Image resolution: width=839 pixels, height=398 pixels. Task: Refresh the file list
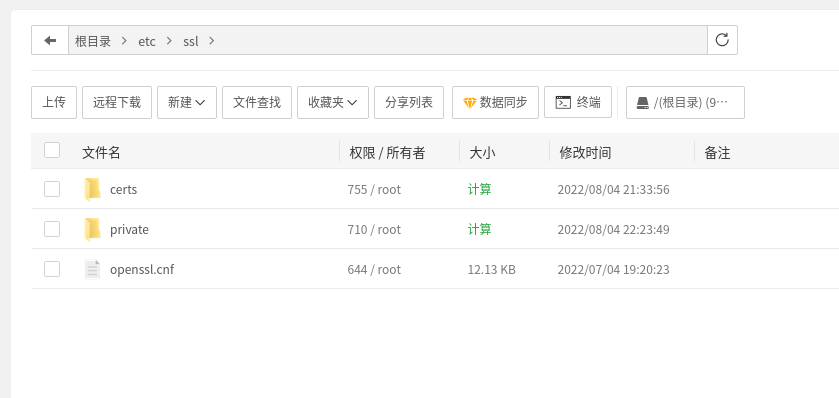point(722,40)
